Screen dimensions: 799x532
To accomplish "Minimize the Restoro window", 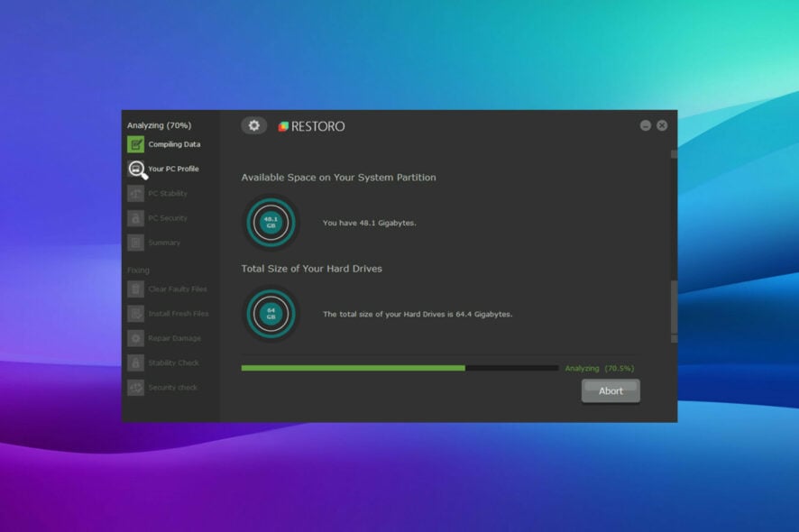I will [x=646, y=125].
